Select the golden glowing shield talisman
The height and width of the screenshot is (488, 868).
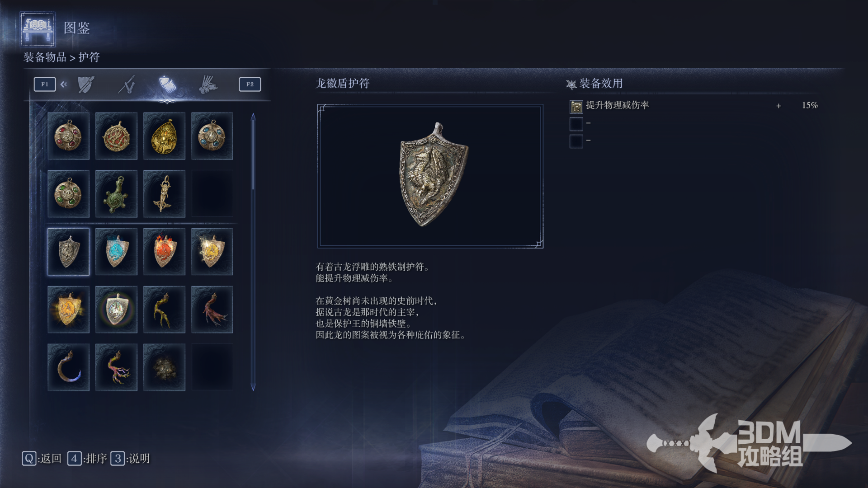pyautogui.click(x=68, y=310)
